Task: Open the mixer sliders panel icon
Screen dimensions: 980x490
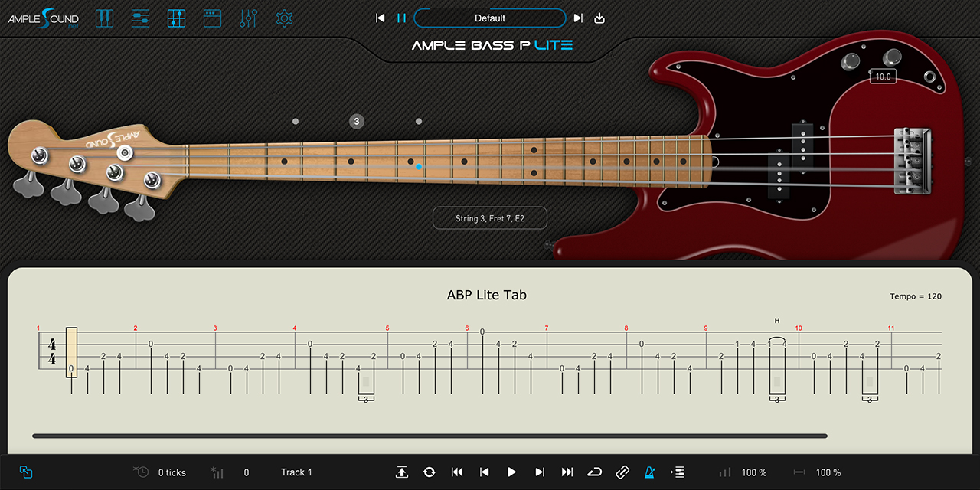Action: tap(248, 18)
